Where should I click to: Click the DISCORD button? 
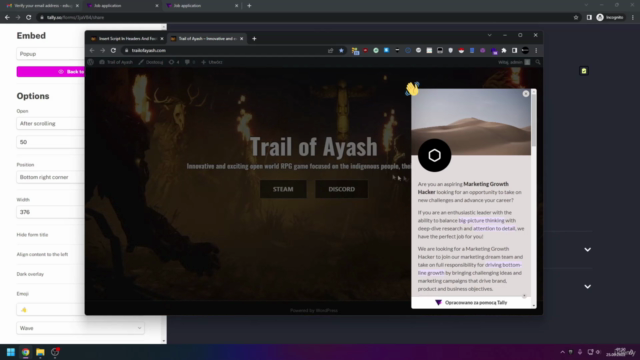[x=342, y=189]
